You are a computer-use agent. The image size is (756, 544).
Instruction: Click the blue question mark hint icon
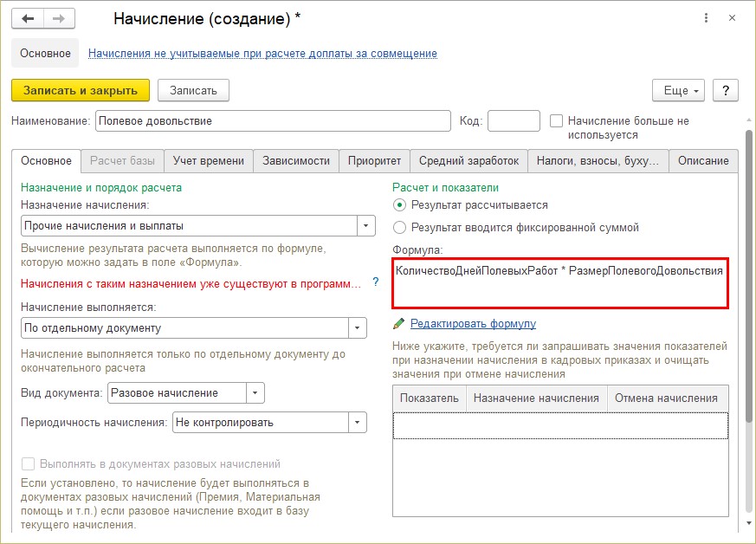pyautogui.click(x=376, y=282)
